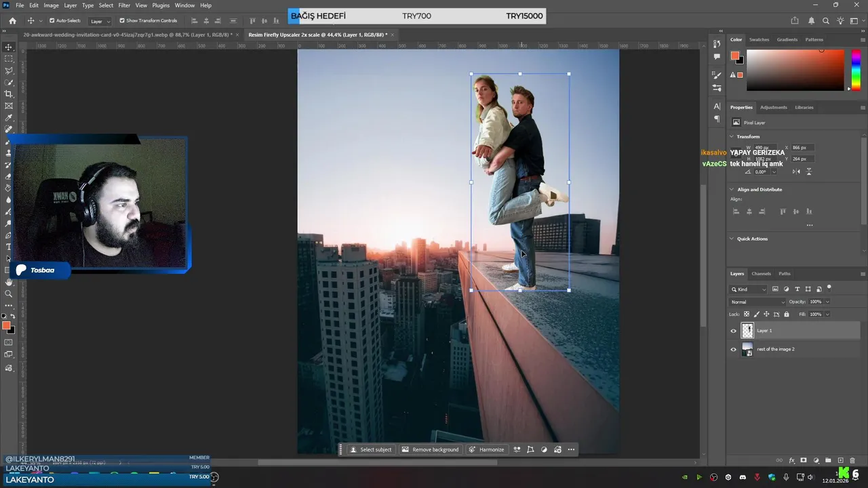868x488 pixels.
Task: Create a new layer with the plus icon
Action: click(x=841, y=461)
